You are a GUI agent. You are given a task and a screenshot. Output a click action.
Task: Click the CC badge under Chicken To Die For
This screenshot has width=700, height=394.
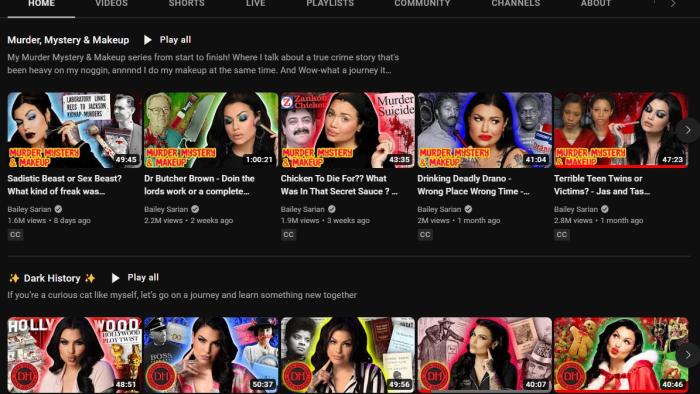(x=288, y=234)
